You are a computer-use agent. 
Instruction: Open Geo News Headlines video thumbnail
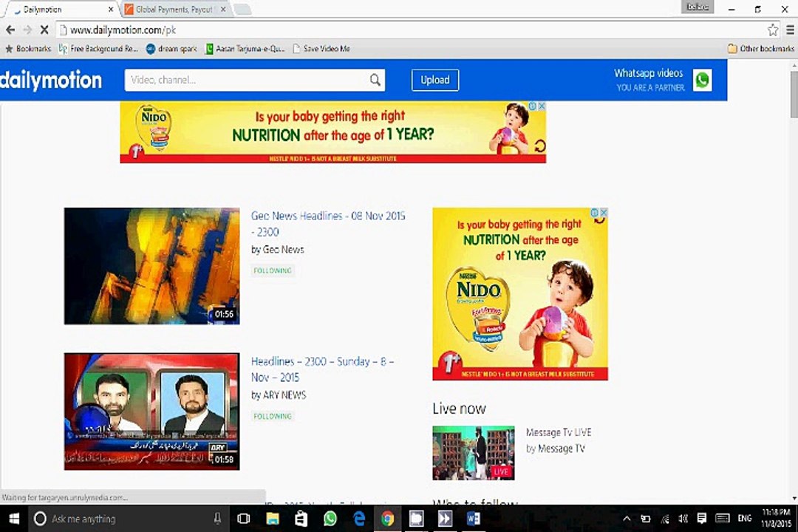tap(151, 266)
